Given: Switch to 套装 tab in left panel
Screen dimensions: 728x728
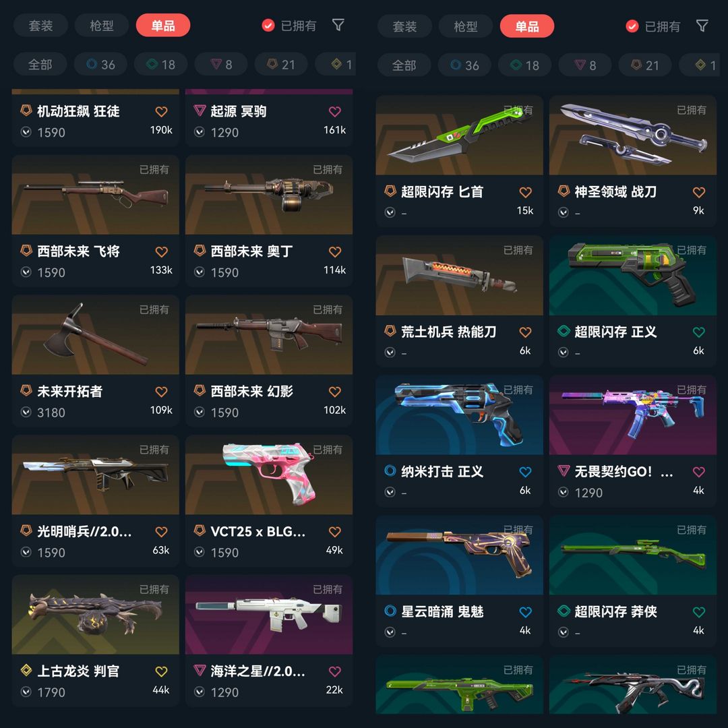Looking at the screenshot, I should click(x=41, y=25).
